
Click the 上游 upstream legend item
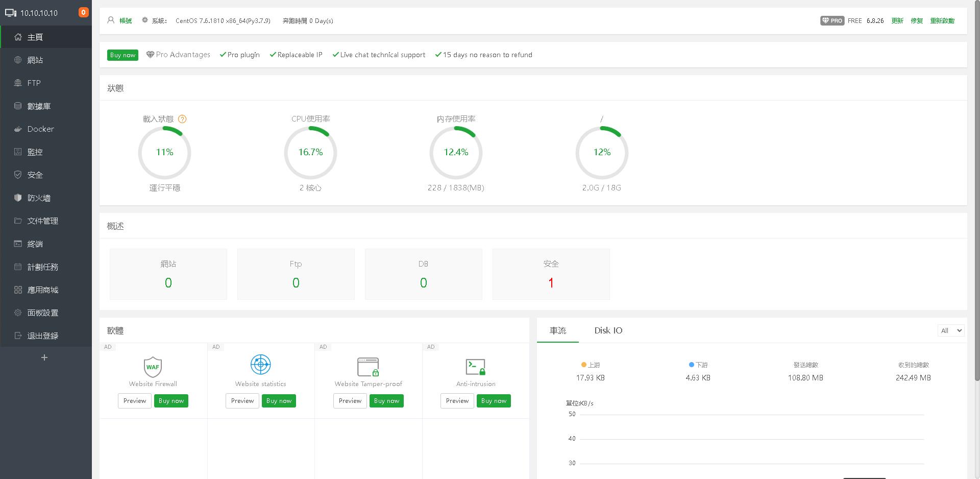pos(591,365)
